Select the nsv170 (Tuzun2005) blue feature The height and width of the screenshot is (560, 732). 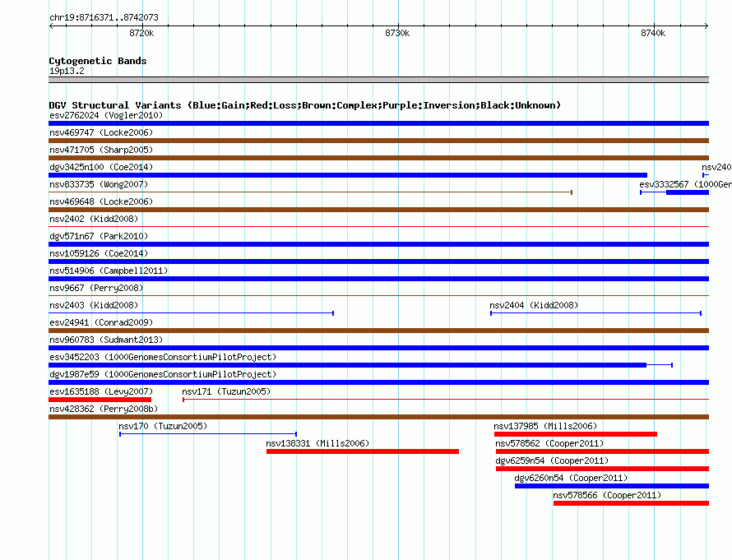(x=208, y=434)
